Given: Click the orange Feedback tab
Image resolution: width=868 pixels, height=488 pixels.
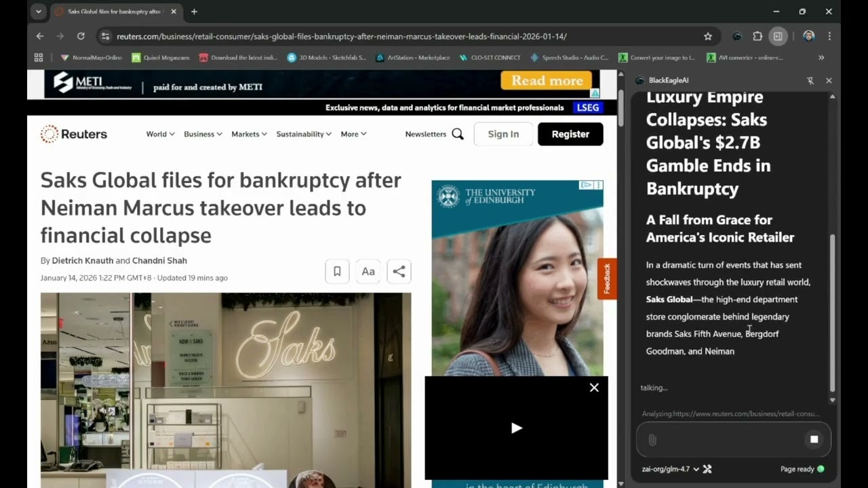Looking at the screenshot, I should tap(607, 279).
